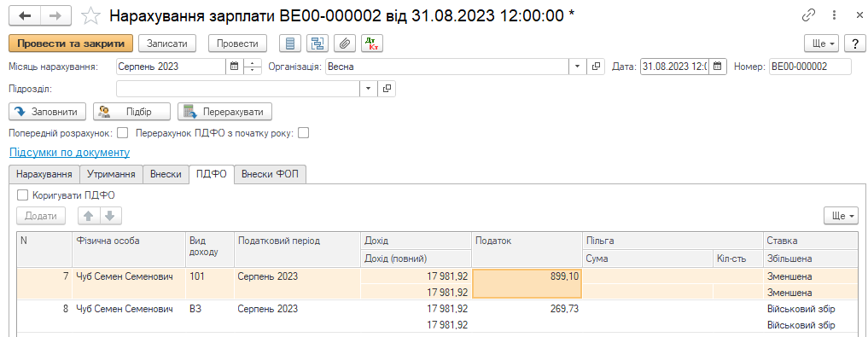Add document to favorites with star icon
This screenshot has height=337, width=868.
(x=90, y=16)
